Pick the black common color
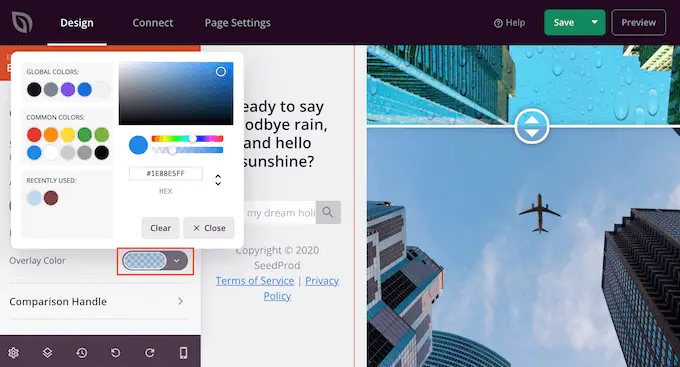The image size is (680, 367). pos(101,152)
